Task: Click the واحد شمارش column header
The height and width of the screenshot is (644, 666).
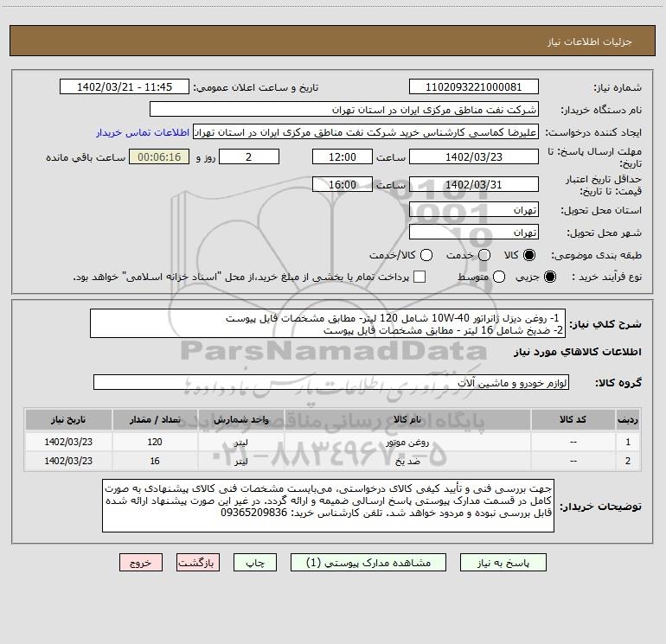Action: coord(240,419)
